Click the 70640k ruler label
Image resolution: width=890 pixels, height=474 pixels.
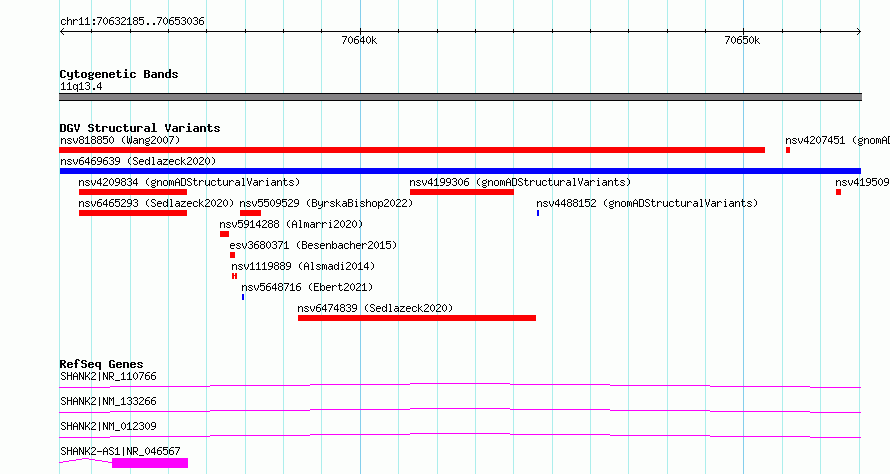coord(359,40)
